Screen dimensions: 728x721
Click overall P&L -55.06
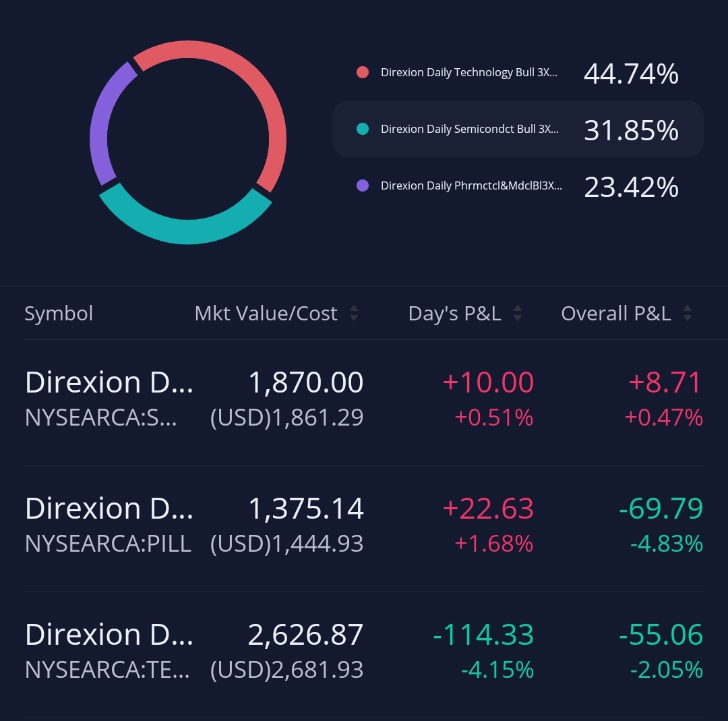coord(661,635)
